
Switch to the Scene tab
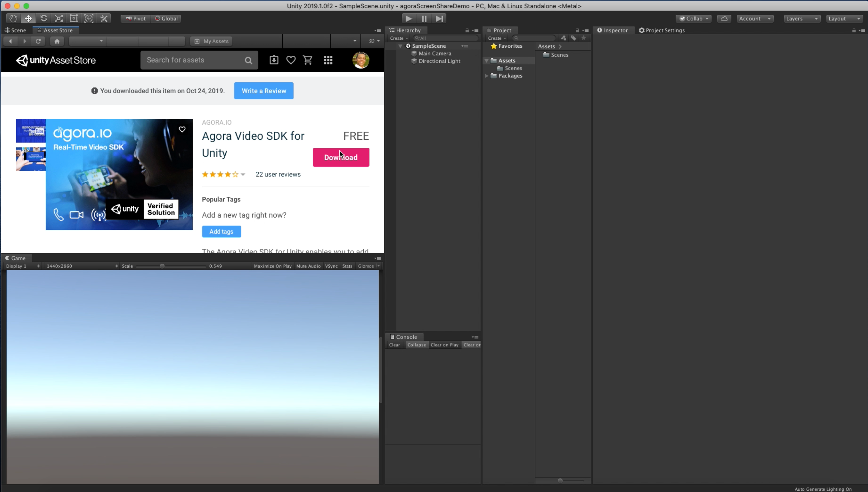point(15,30)
